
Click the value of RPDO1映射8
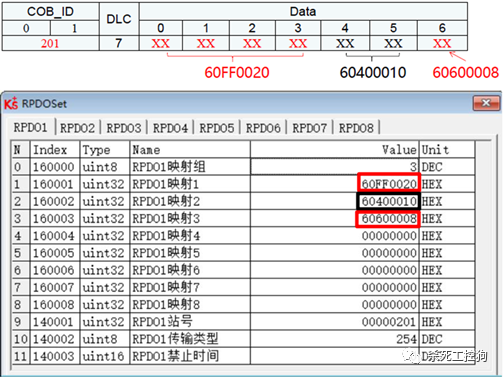click(335, 305)
